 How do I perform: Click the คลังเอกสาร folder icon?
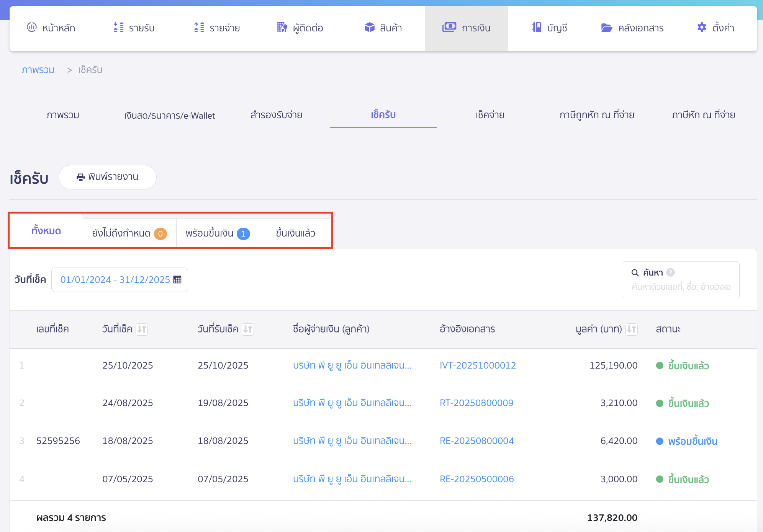[x=606, y=28]
